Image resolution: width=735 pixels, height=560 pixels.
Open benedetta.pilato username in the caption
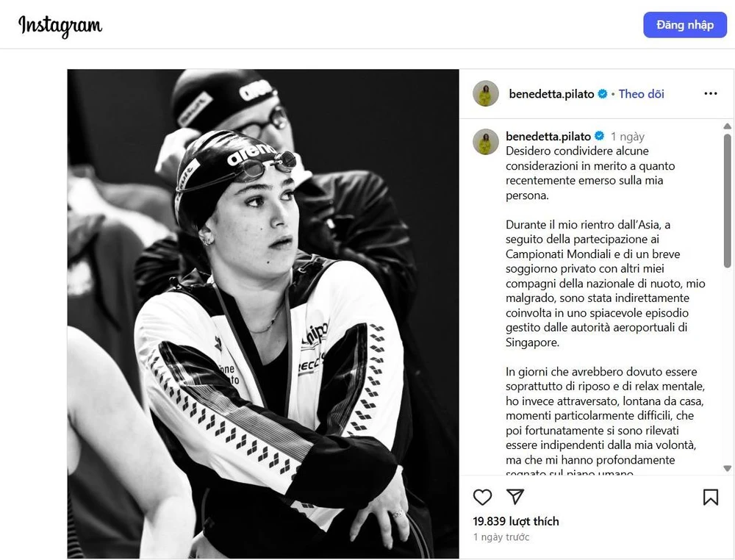548,137
